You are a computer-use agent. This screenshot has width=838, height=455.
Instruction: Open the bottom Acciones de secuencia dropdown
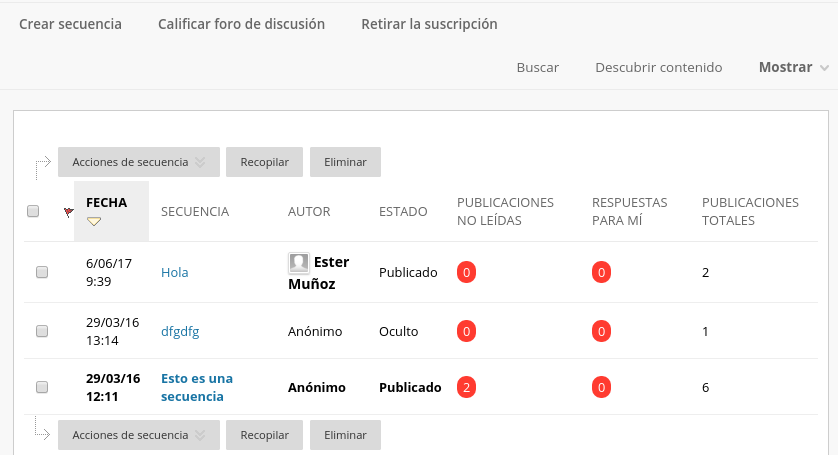[x=138, y=435]
